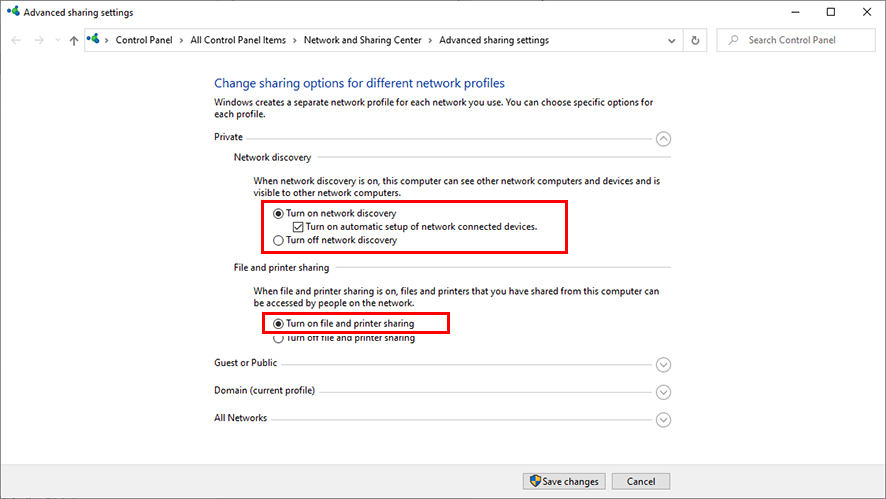This screenshot has height=499, width=886.
Task: Open the recent locations dropdown arrow
Action: (58, 40)
